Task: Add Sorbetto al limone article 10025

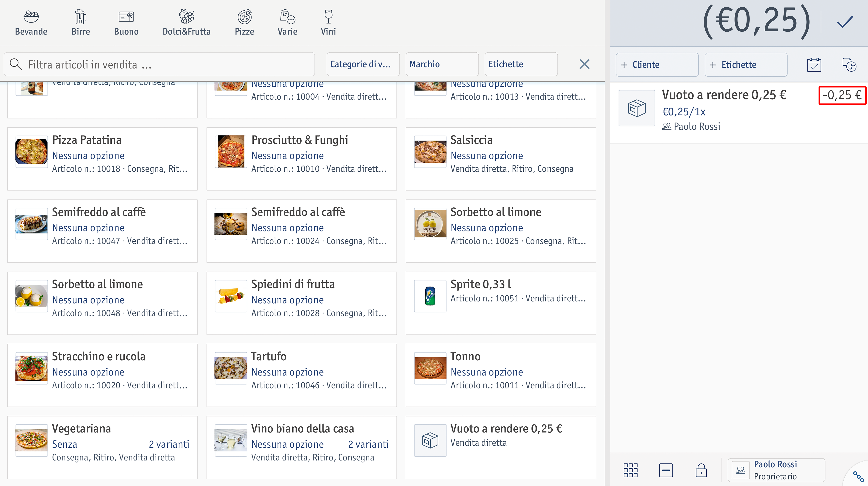Action: [x=501, y=231]
